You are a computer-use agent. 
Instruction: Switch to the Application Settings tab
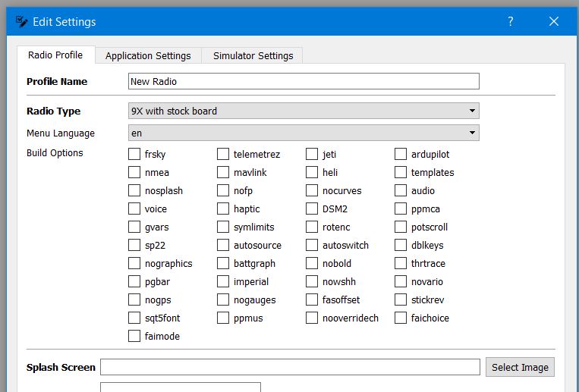148,55
